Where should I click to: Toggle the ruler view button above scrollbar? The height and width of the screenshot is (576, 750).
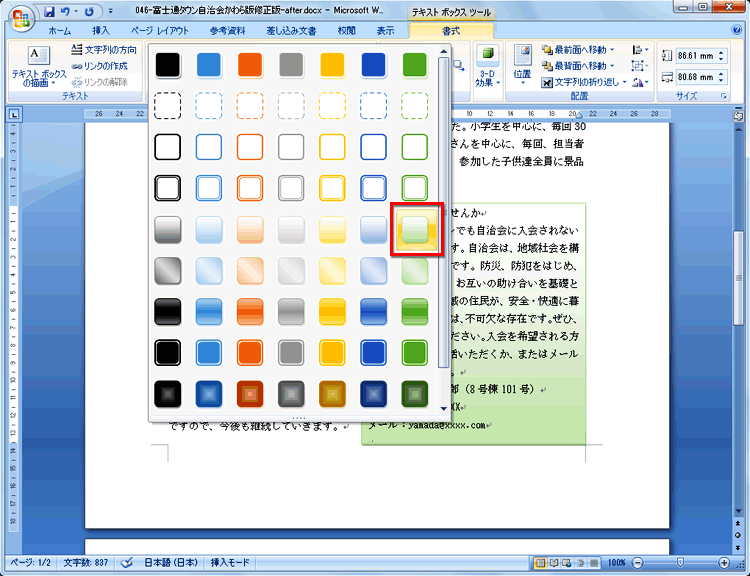(x=738, y=116)
